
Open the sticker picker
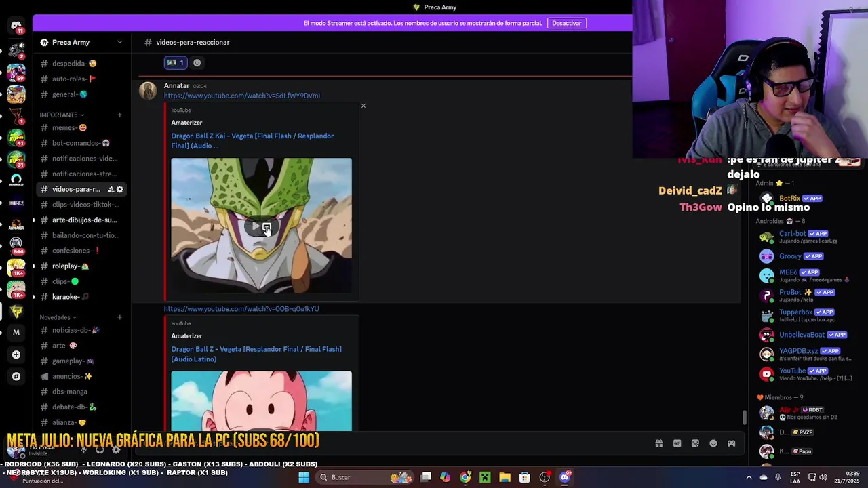point(695,443)
